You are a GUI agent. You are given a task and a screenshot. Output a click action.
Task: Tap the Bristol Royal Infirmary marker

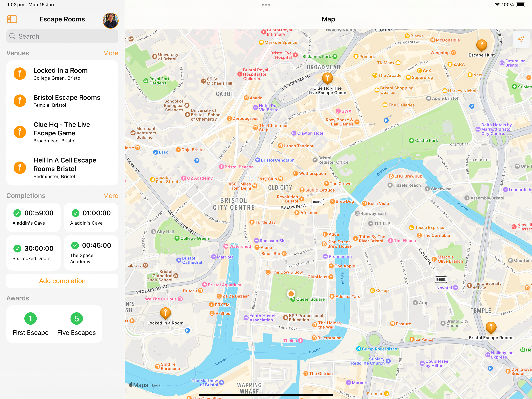click(x=264, y=32)
